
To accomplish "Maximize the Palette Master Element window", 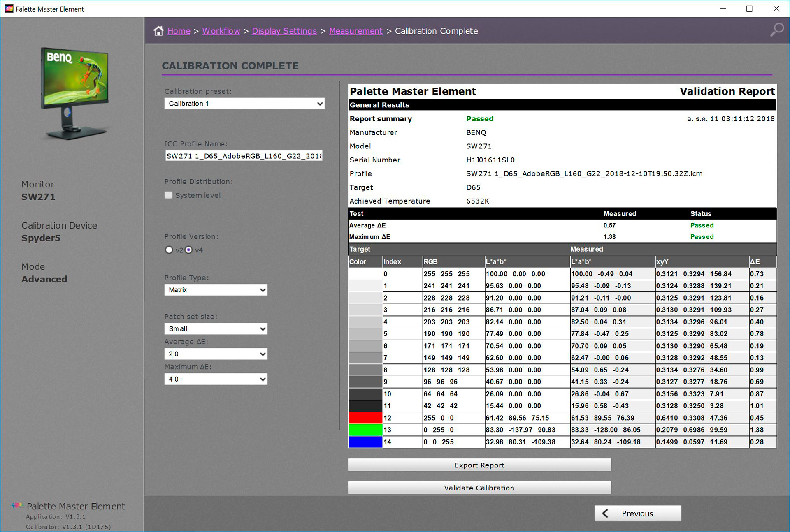I will 749,9.
